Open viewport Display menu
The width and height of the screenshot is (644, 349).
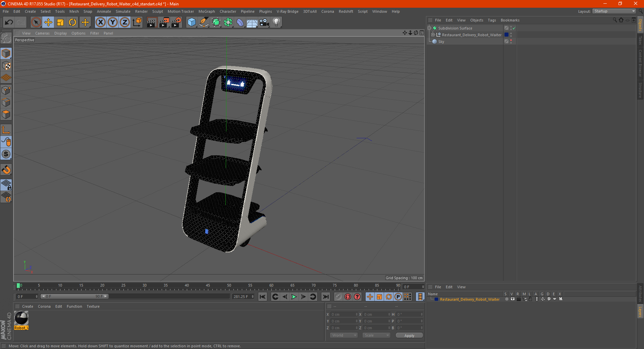60,33
